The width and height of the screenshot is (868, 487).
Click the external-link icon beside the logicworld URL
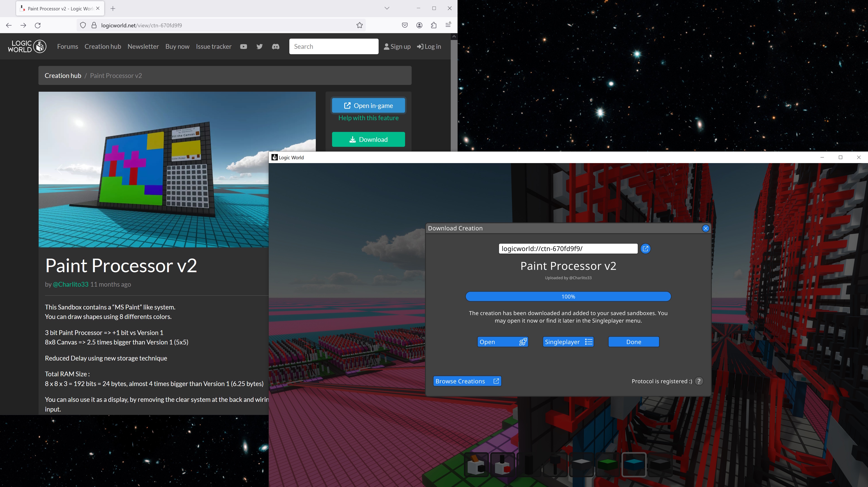click(x=646, y=248)
